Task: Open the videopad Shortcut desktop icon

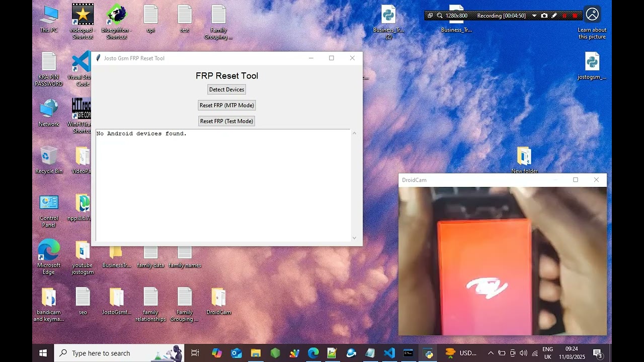Action: click(83, 21)
